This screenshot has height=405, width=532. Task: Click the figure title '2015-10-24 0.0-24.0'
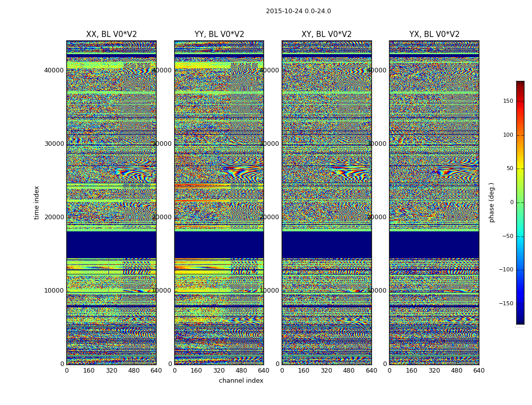pos(298,11)
